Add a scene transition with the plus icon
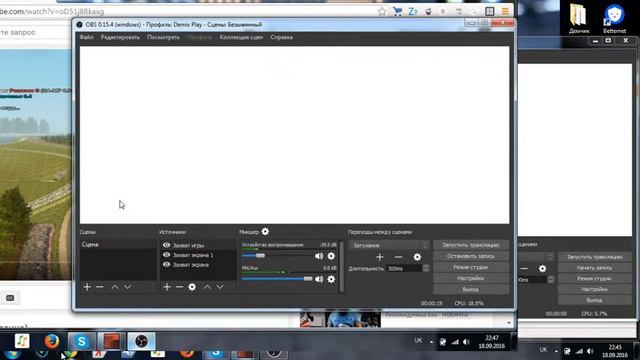Viewport: 640px width, 360px height. click(x=380, y=257)
